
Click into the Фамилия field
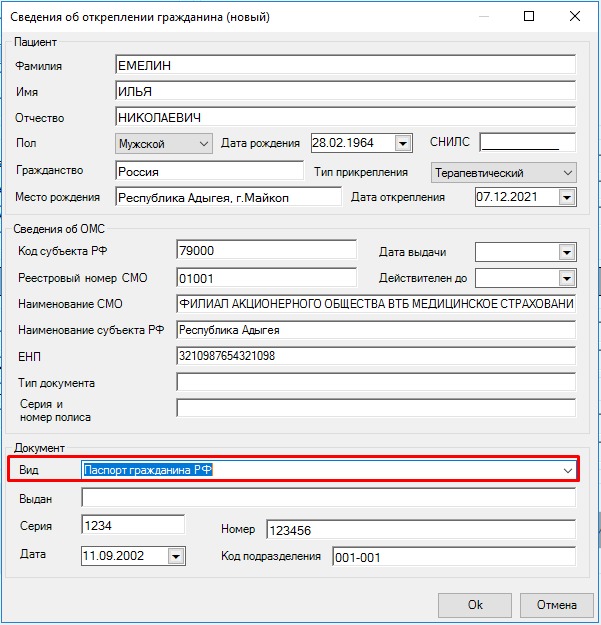point(345,65)
